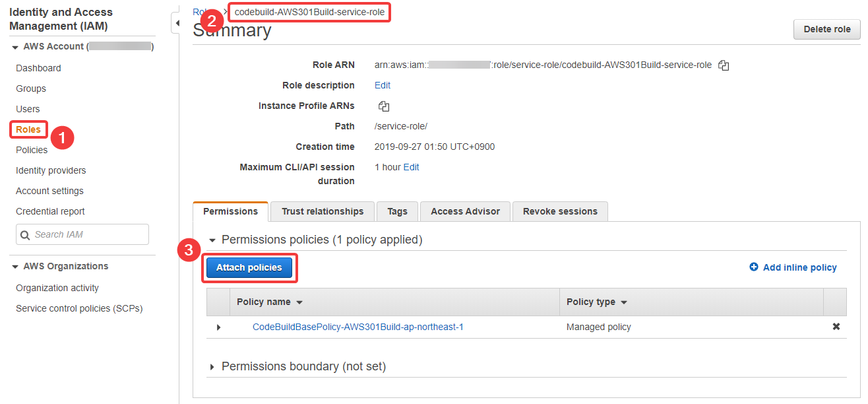Open the Credential report
The height and width of the screenshot is (404, 868).
point(50,211)
